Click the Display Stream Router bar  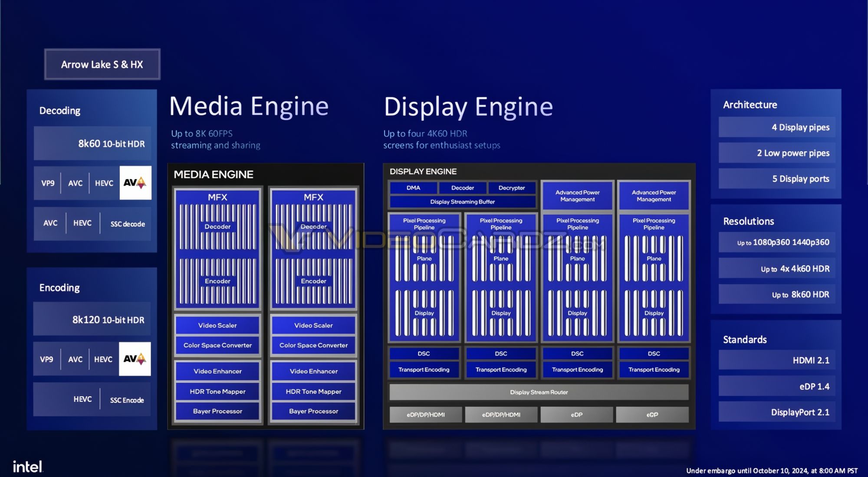[x=539, y=392]
